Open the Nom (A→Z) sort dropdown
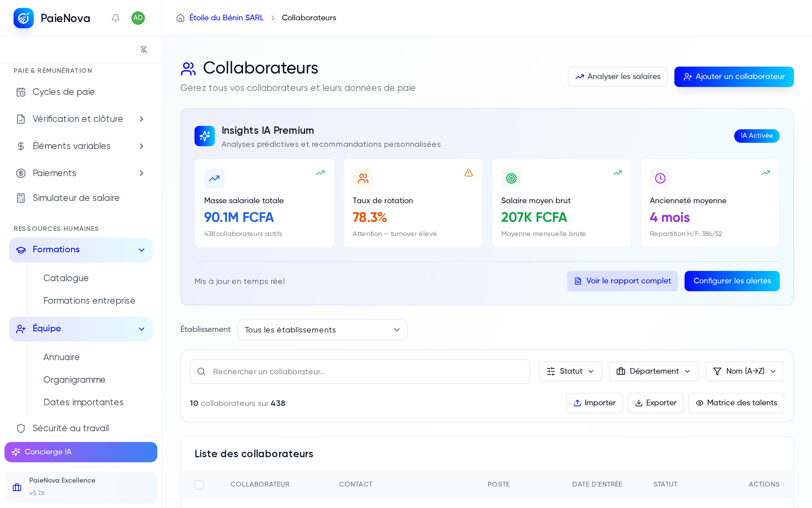 point(745,371)
